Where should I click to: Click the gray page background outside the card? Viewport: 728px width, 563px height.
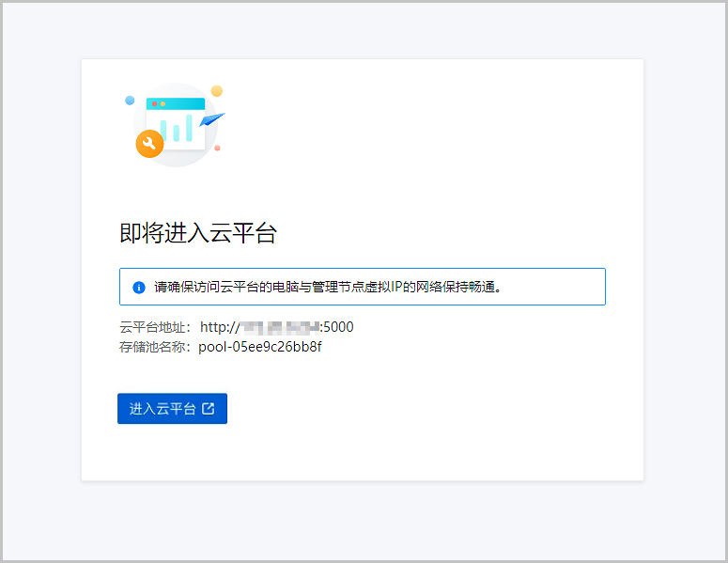pos(39,282)
